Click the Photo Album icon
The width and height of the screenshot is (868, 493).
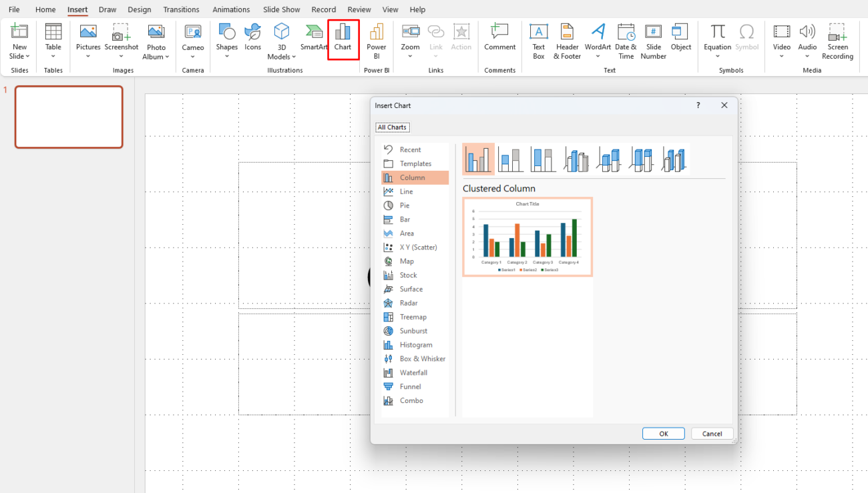pyautogui.click(x=156, y=31)
